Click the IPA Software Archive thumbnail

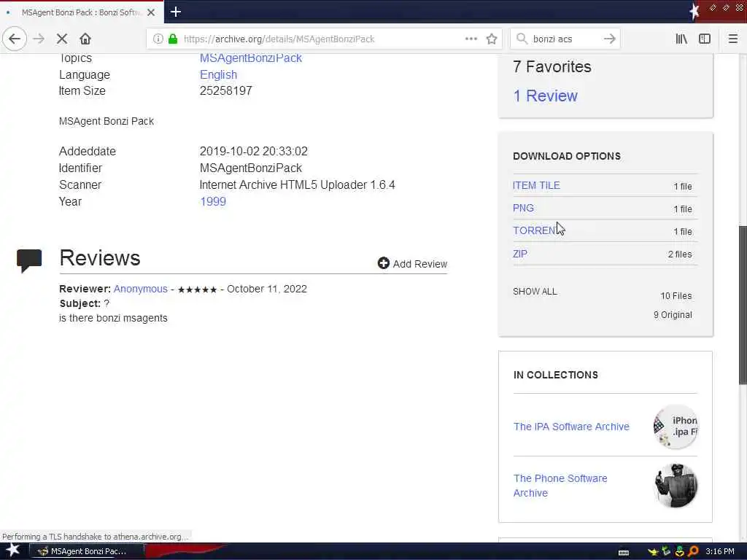(x=676, y=427)
